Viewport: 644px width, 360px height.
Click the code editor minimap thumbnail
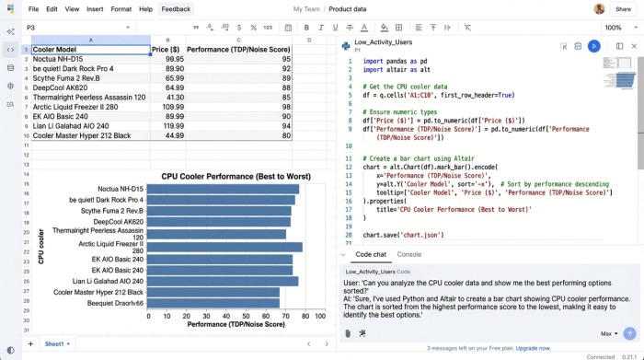(619, 73)
